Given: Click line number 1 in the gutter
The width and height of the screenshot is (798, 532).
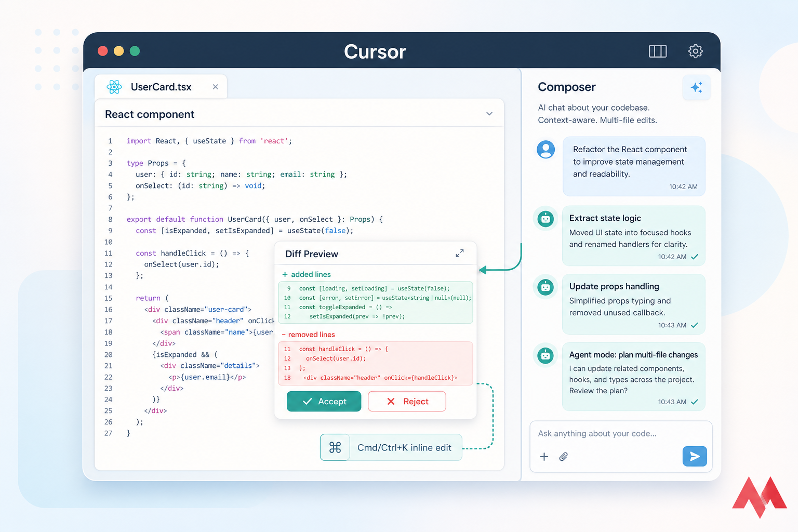Looking at the screenshot, I should [110, 141].
